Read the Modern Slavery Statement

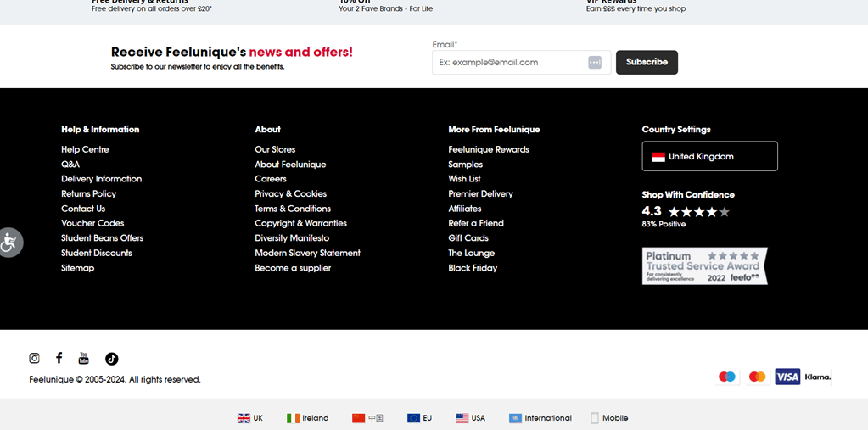pyautogui.click(x=307, y=253)
